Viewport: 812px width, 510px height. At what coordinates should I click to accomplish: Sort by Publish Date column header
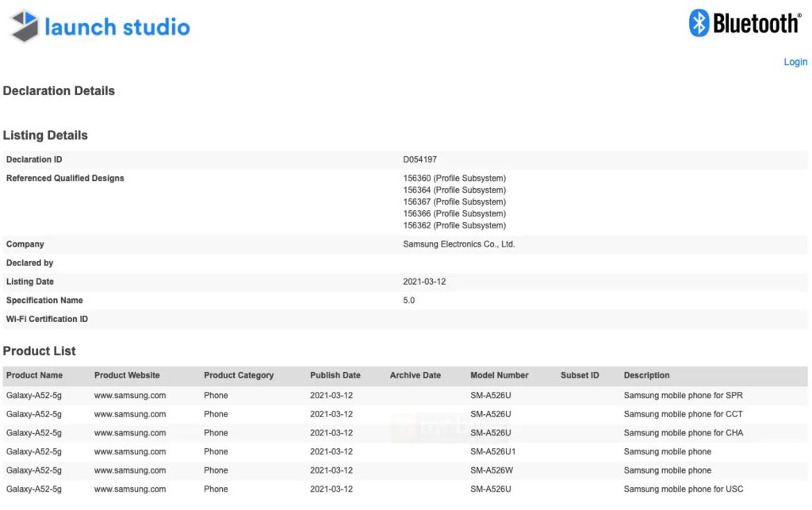pos(335,375)
